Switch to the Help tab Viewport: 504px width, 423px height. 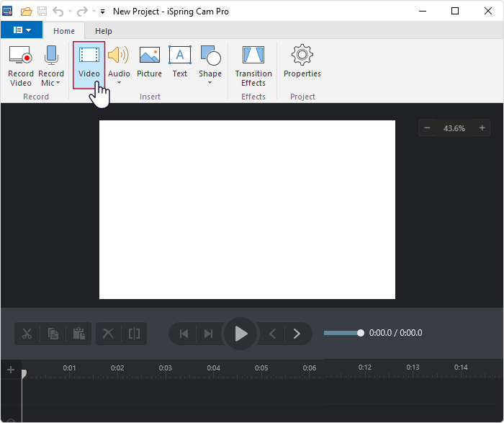coord(104,31)
